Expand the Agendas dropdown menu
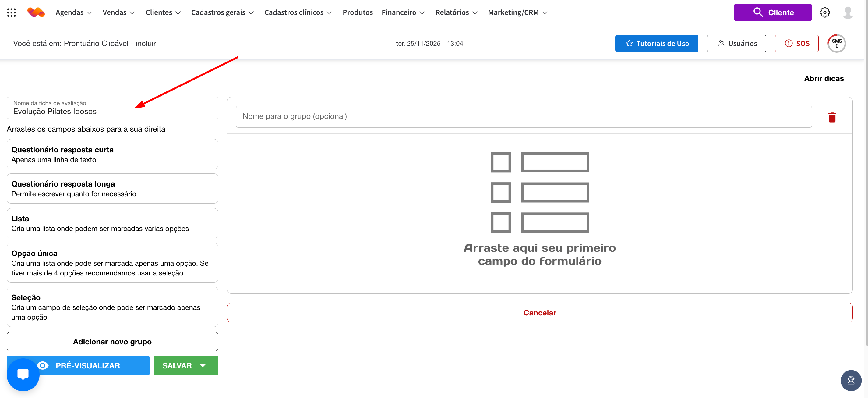Viewport: 868px width, 398px height. coord(74,12)
